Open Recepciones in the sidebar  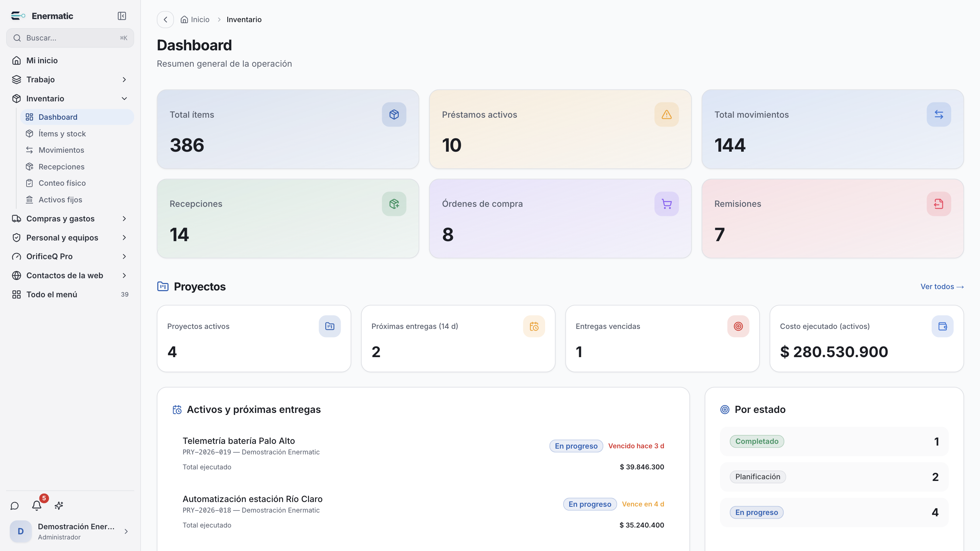pos(77,167)
